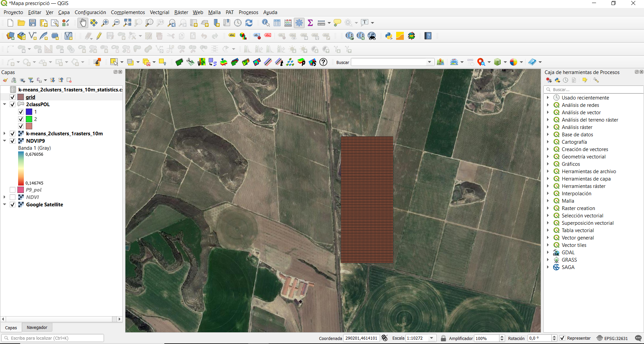Image resolution: width=644 pixels, height=344 pixels.
Task: Click the Toggle Editing pencil icon
Action: tap(99, 36)
